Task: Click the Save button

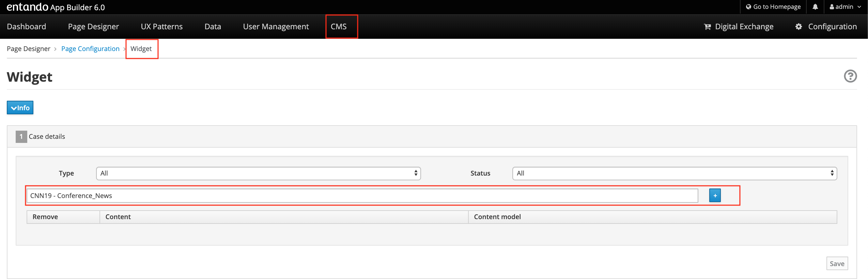Action: click(x=837, y=264)
